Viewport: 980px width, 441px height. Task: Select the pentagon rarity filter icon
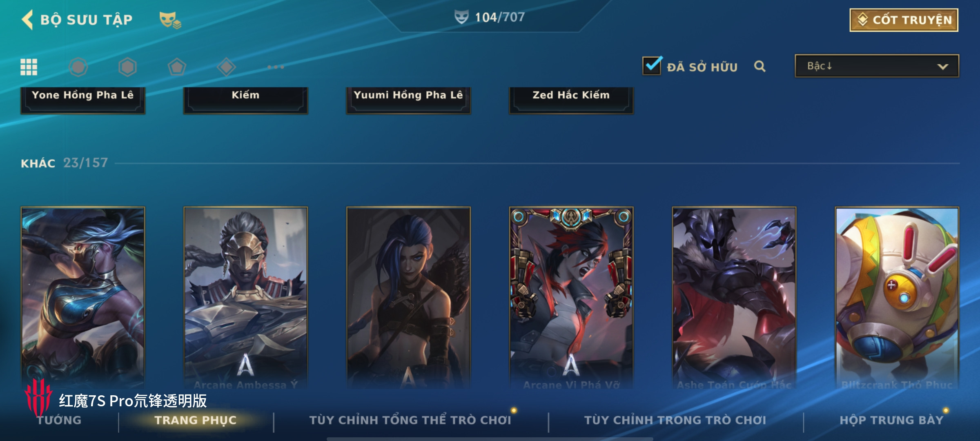(x=177, y=67)
